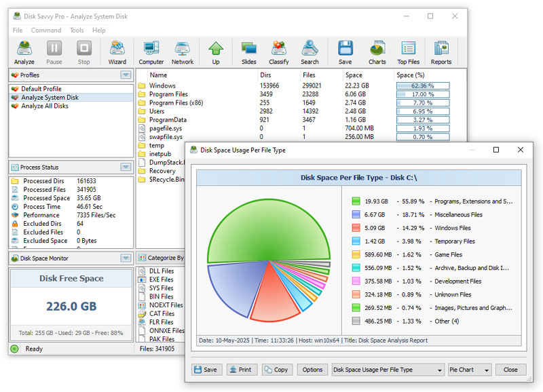The width and height of the screenshot is (543, 392).
Task: Click the Options button in chart dialog
Action: point(312,370)
